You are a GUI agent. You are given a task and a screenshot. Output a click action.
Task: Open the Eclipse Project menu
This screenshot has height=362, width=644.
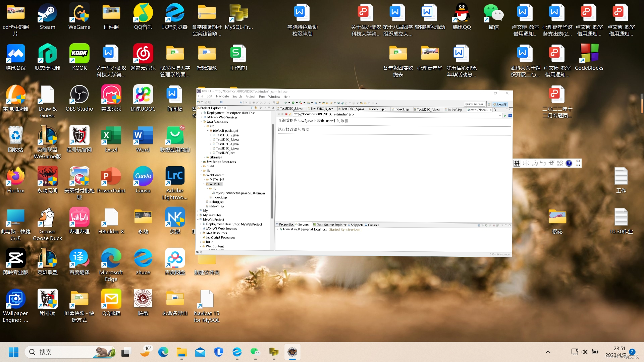tap(250, 96)
